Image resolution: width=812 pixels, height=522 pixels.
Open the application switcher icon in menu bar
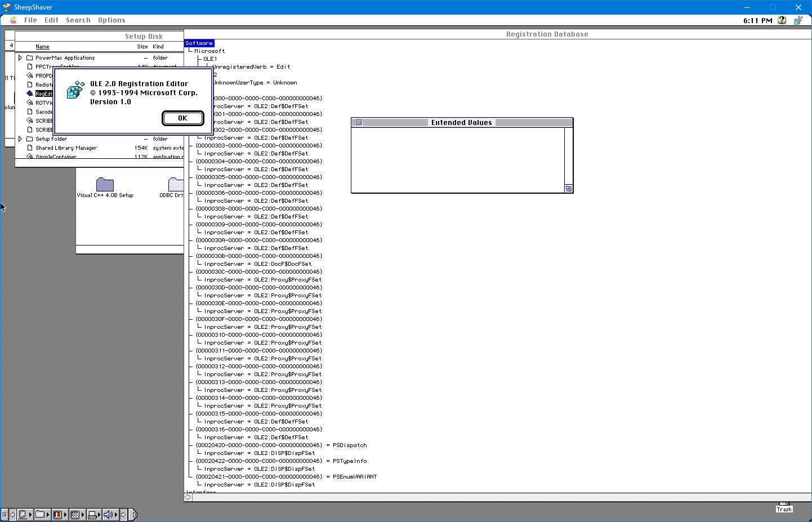click(798, 20)
